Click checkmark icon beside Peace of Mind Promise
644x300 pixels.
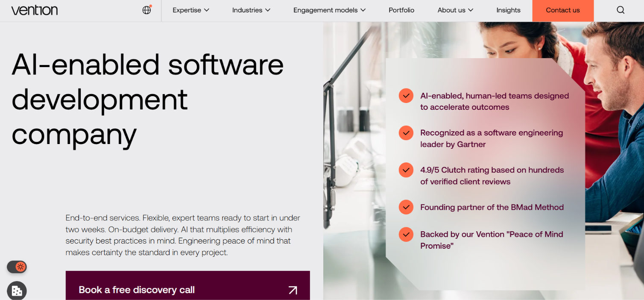[406, 234]
